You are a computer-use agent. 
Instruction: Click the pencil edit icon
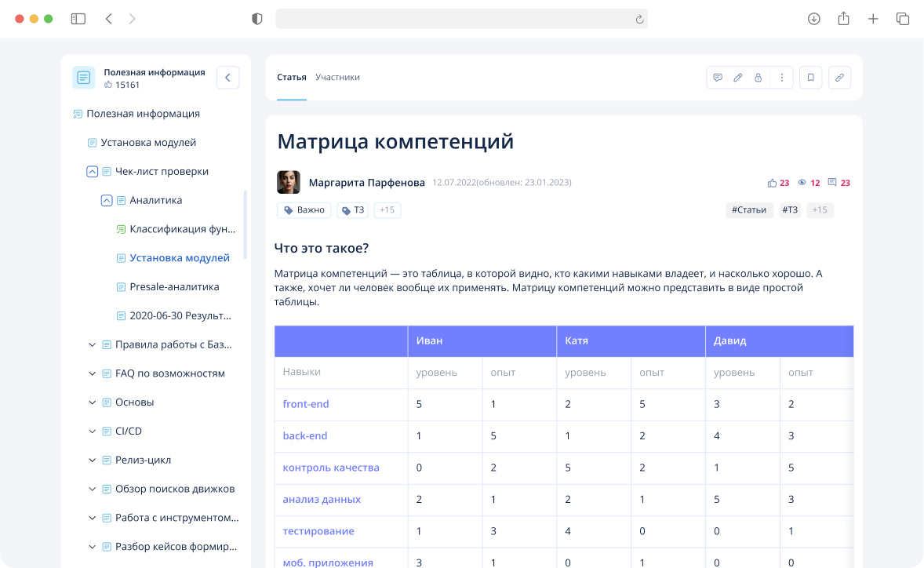coord(737,78)
